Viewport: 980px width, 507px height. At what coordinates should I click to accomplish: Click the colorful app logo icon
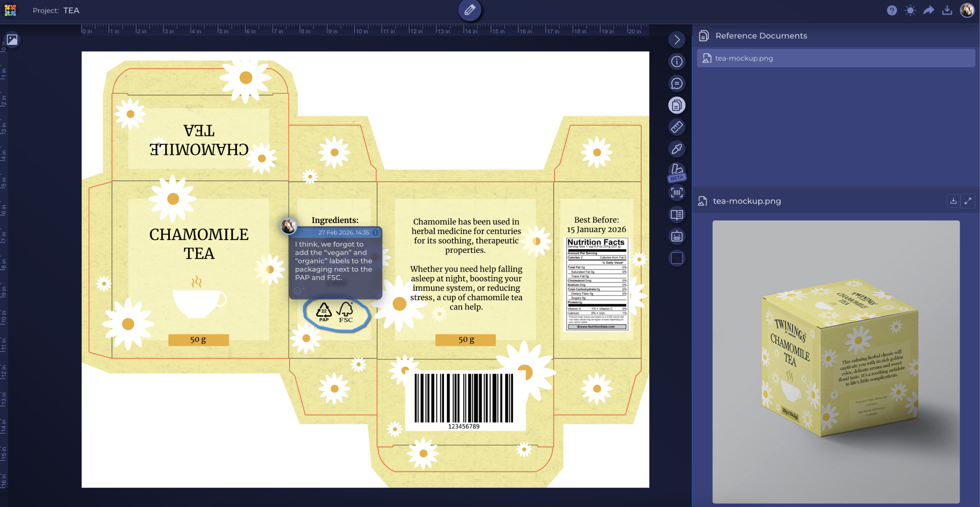[10, 10]
